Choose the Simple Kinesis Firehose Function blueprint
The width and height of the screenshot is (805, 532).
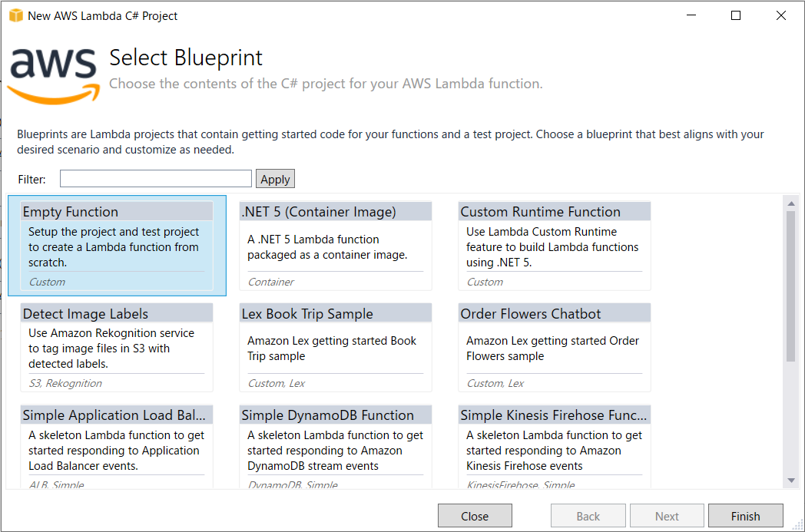(x=555, y=446)
